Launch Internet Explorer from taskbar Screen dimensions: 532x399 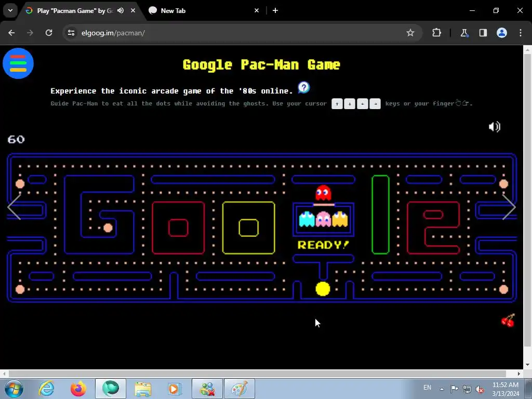coord(47,389)
